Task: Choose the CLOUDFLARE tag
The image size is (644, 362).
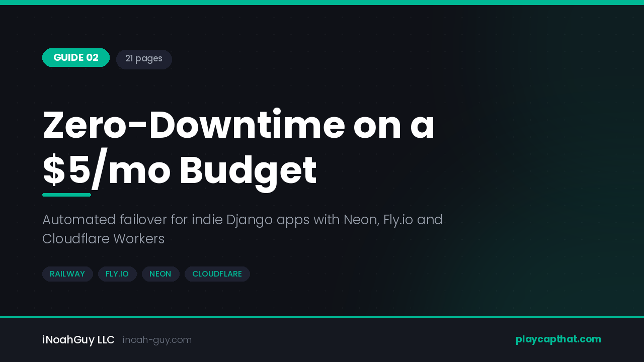Action: (217, 274)
